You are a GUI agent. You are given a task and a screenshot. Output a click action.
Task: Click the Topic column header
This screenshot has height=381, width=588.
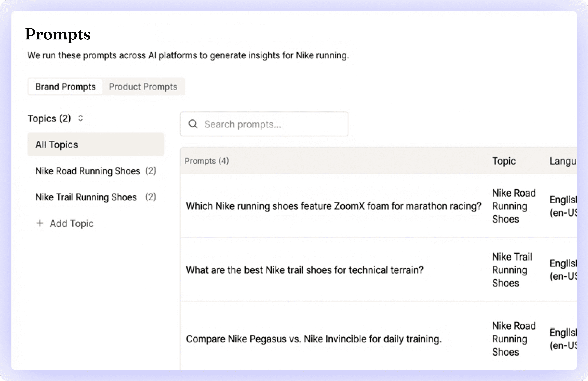[x=504, y=161]
